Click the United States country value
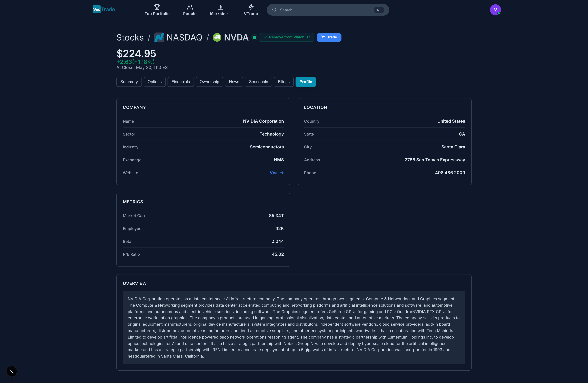This screenshot has width=588, height=383. click(451, 121)
